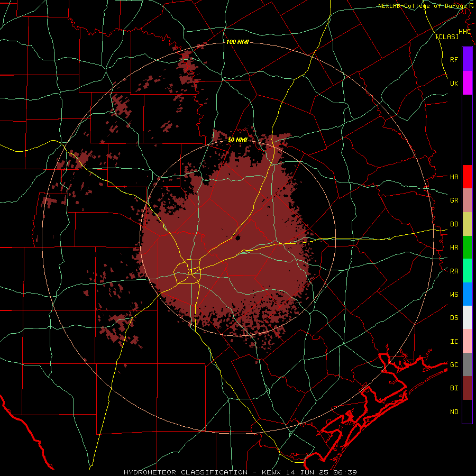Click the magenta UK legend color swatch

coord(467,83)
